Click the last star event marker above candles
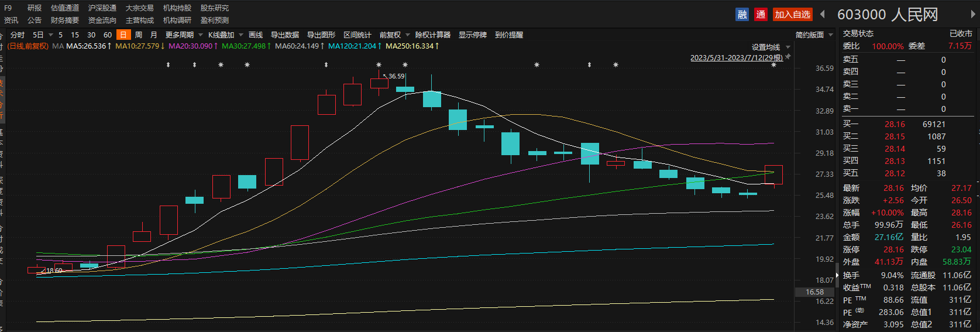 coord(773,65)
